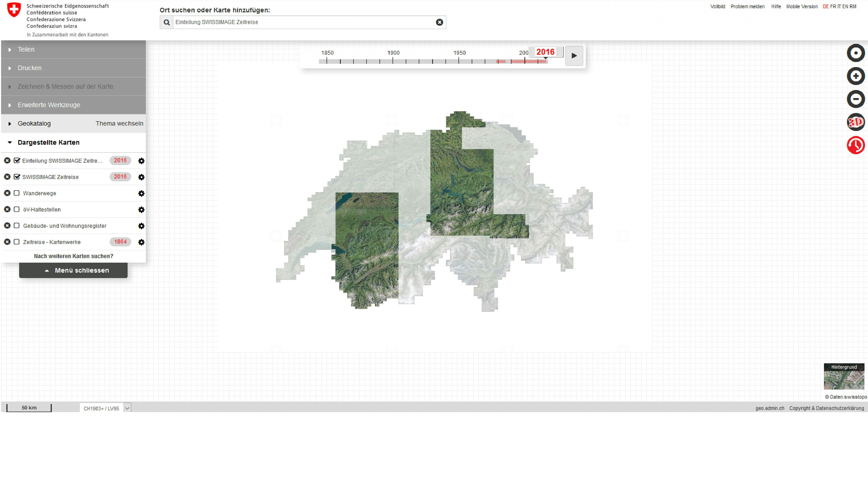Viewport: 868px width, 488px height.
Task: Expand the Geokatalog section
Action: tap(34, 124)
